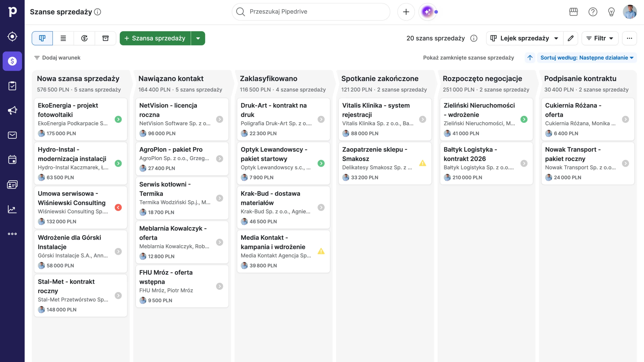Click quick add plus button in header
This screenshot has width=644, height=362.
pos(406,12)
